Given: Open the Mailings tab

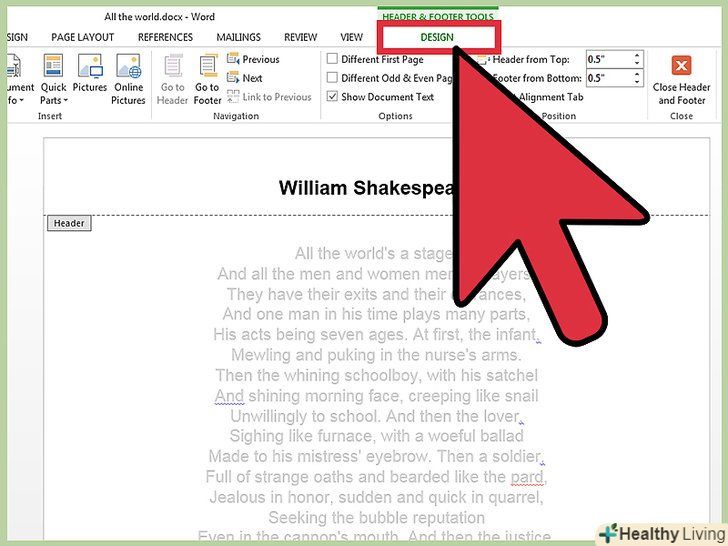Looking at the screenshot, I should pyautogui.click(x=238, y=37).
